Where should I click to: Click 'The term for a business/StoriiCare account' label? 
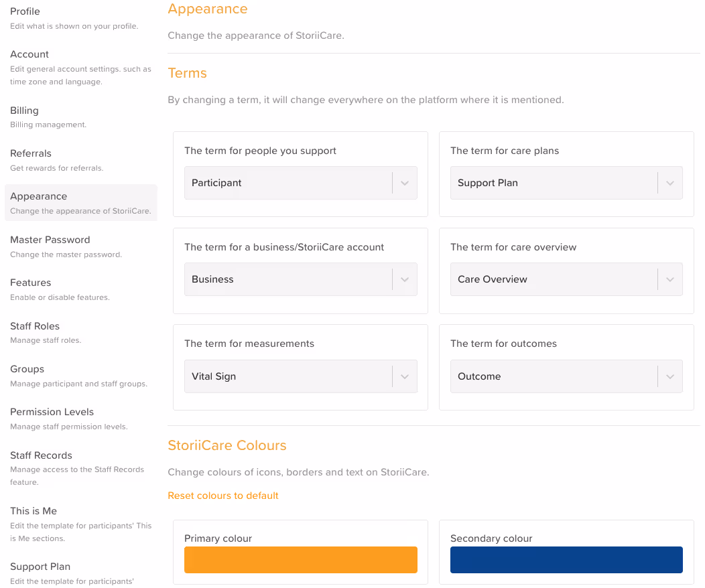(284, 247)
